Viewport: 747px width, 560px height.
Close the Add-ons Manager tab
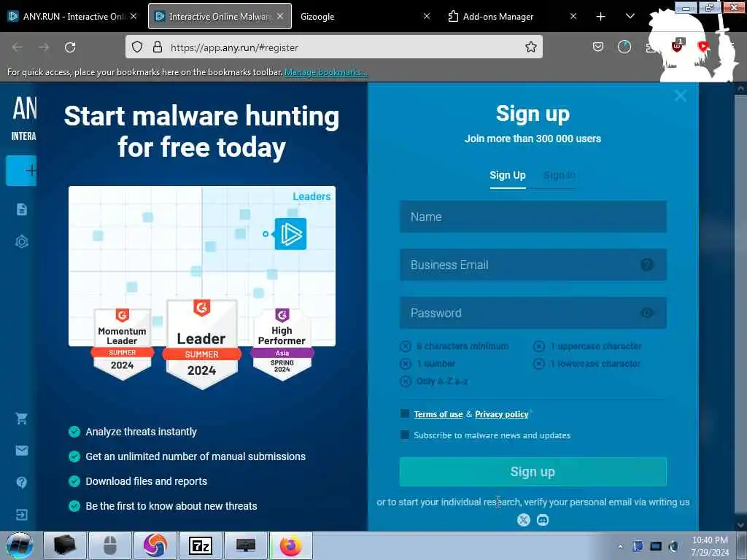pyautogui.click(x=573, y=17)
